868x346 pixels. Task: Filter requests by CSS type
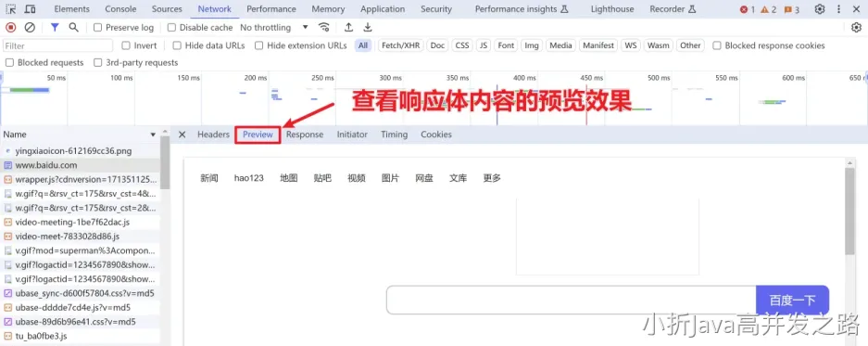tap(461, 45)
